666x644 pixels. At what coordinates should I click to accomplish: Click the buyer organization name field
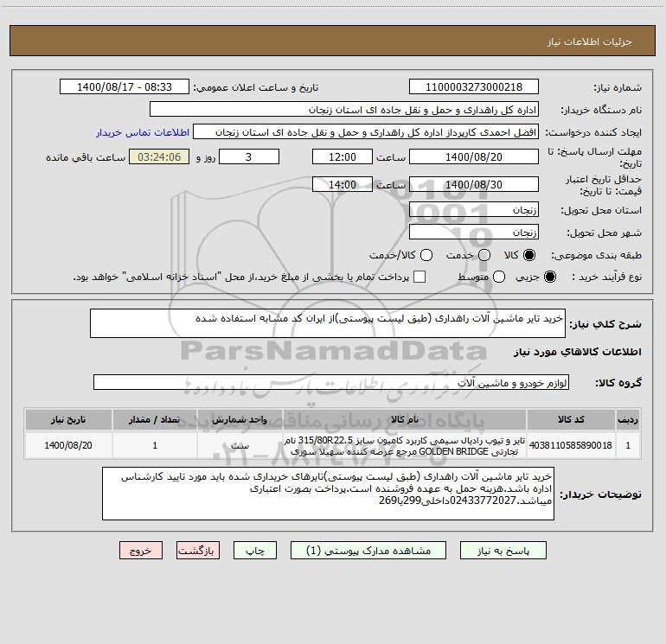click(x=344, y=110)
